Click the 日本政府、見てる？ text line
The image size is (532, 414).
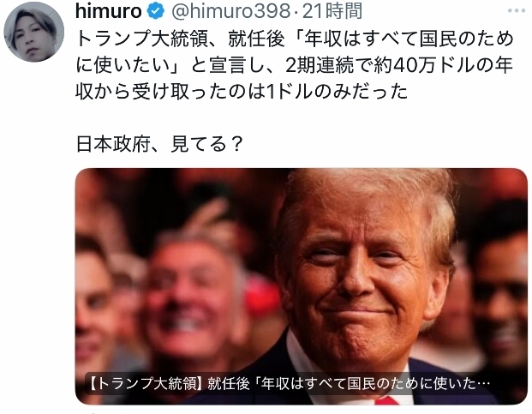(x=159, y=144)
